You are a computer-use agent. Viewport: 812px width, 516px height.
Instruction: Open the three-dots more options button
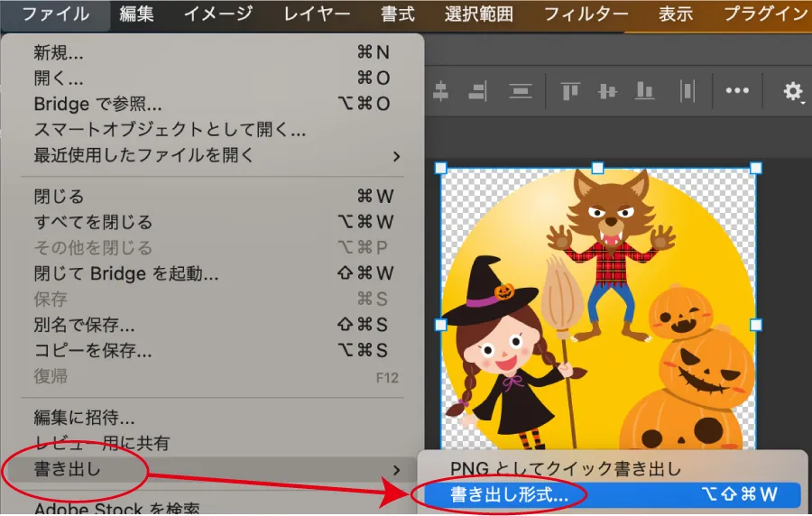coord(737,90)
